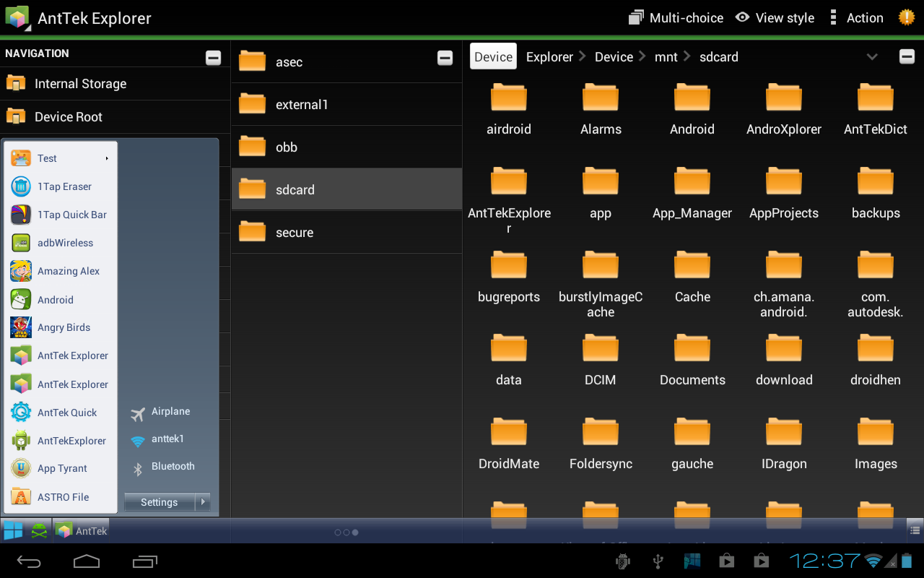Viewport: 924px width, 578px height.
Task: Tap the recent apps navigation button
Action: point(145,561)
